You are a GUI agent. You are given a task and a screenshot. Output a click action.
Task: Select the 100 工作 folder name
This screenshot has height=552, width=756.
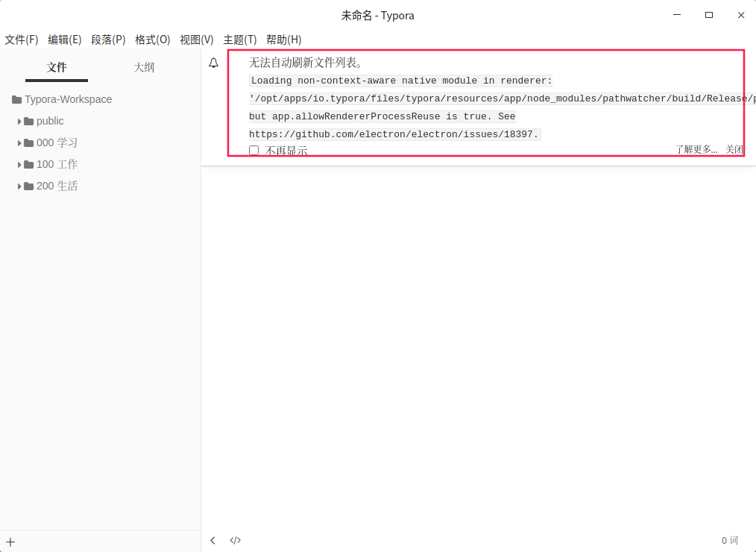tap(57, 165)
